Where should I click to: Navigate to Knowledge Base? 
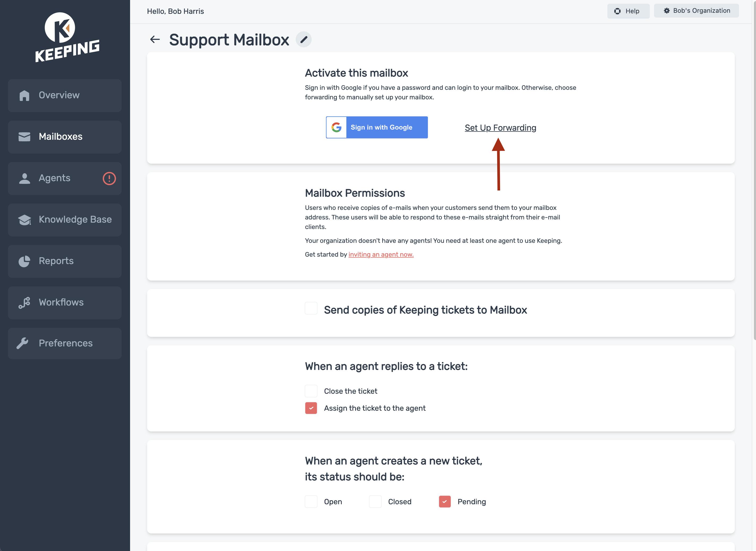(65, 220)
